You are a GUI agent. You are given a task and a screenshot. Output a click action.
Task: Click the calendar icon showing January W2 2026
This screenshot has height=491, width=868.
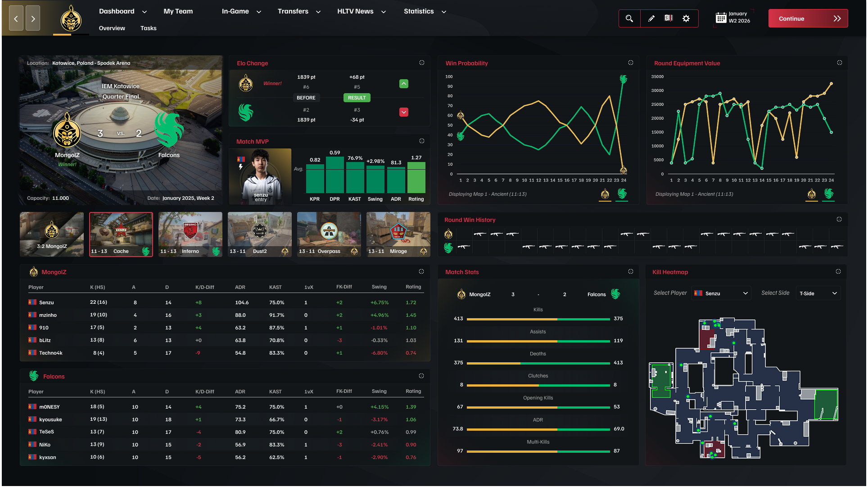(721, 18)
